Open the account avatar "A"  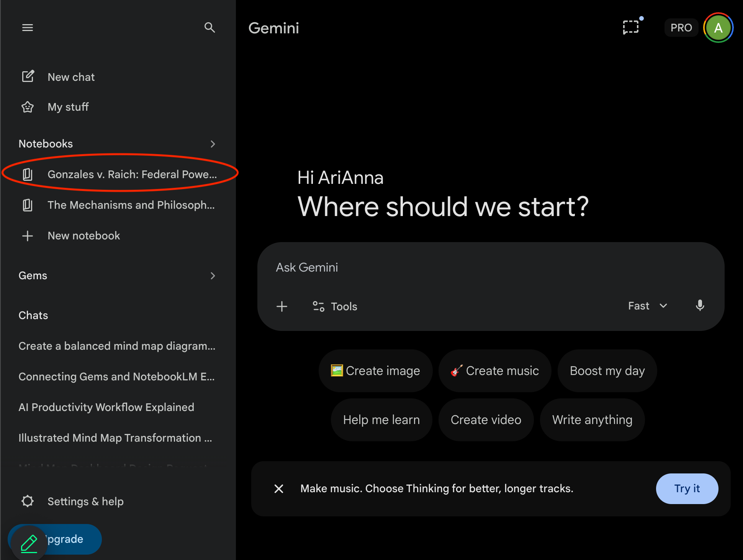pos(718,28)
